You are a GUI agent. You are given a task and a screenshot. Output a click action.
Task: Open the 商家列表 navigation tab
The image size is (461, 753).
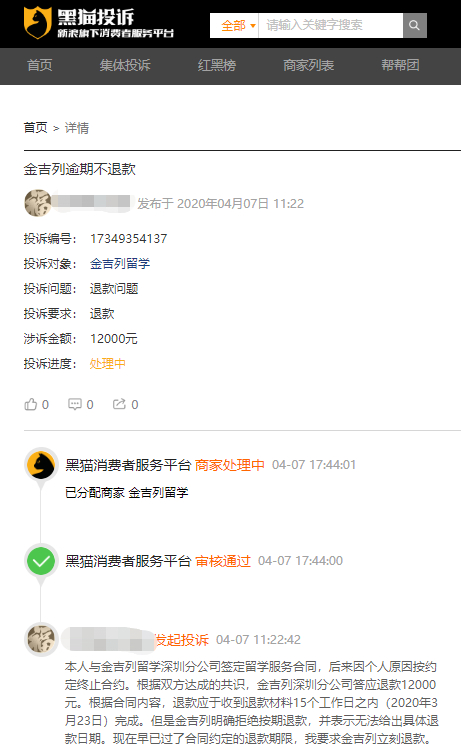click(308, 65)
